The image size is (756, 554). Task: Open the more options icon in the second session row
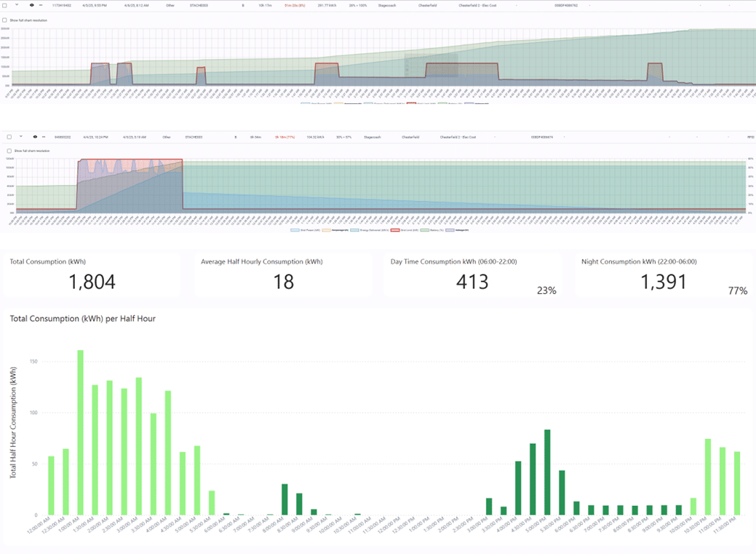43,136
